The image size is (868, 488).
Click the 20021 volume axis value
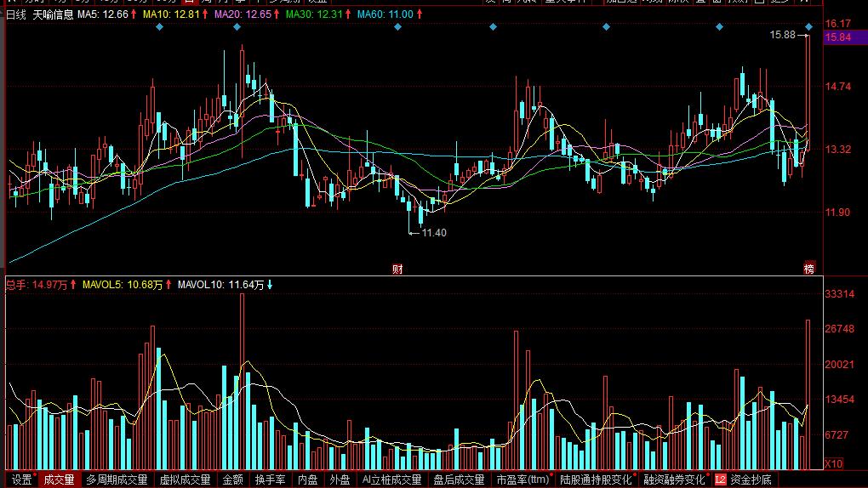click(839, 364)
